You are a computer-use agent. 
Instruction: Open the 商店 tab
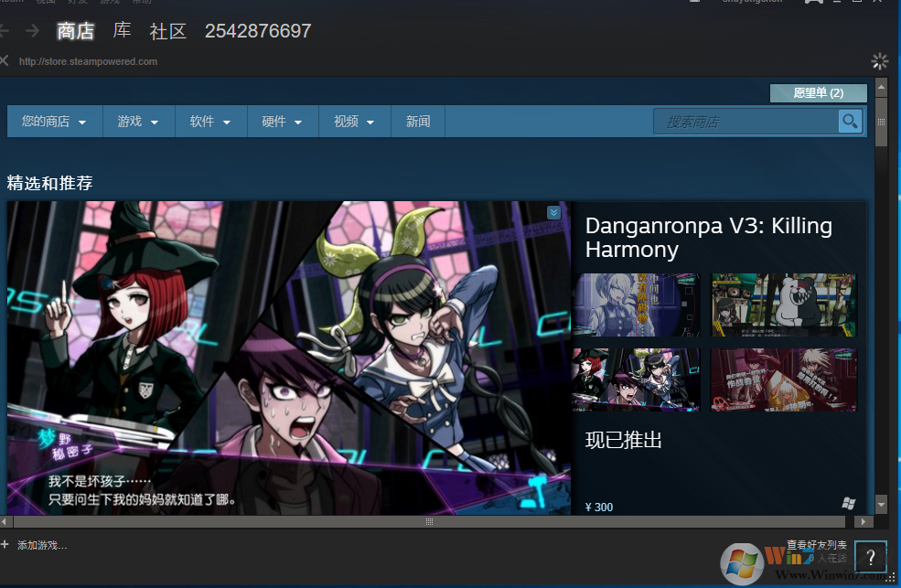click(75, 31)
